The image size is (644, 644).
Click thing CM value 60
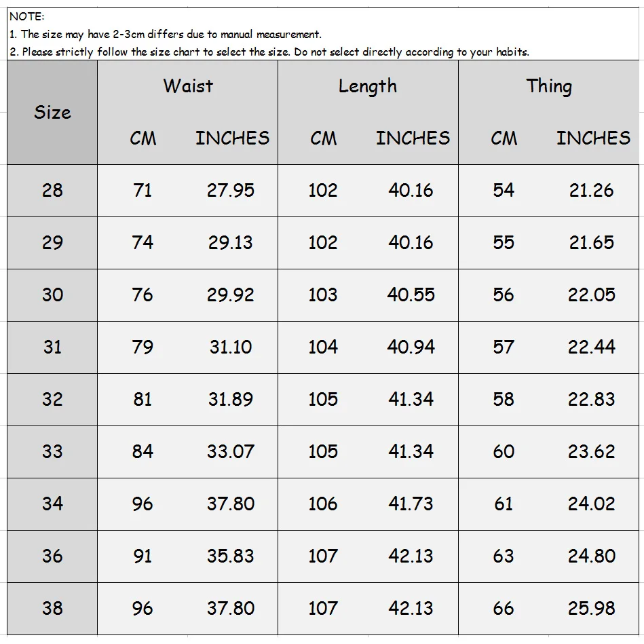point(504,451)
